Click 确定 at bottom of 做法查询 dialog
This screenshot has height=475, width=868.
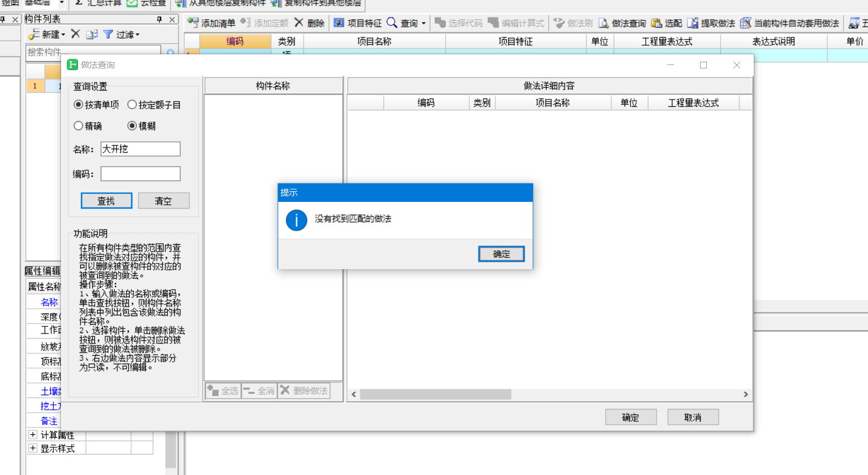coord(631,417)
